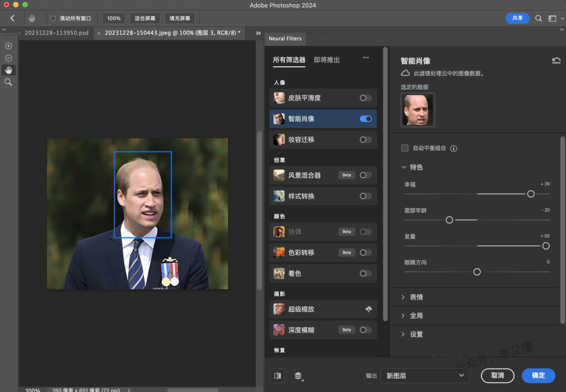566x392 pixels.
Task: Select the Zoom tool magnifier icon
Action: click(x=8, y=82)
